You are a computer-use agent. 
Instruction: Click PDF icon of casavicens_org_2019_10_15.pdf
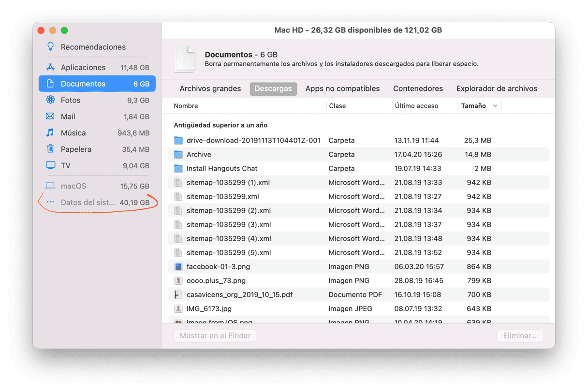[x=178, y=295]
